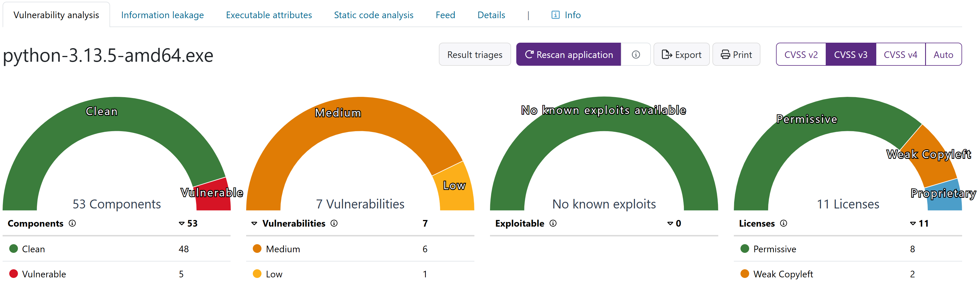Click the info icon beside Rescan application
This screenshot has width=980, height=286.
tap(635, 55)
